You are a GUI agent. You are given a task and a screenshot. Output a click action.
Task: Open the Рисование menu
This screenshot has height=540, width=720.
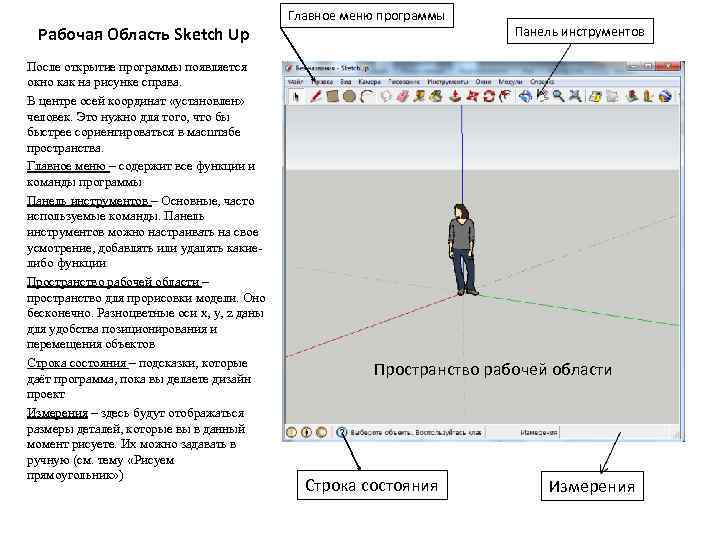tap(404, 82)
